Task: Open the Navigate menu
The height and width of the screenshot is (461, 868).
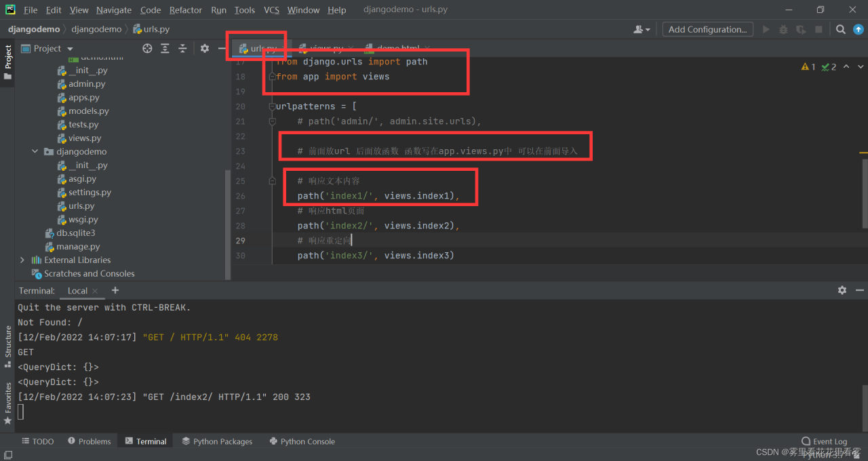Action: [x=114, y=10]
